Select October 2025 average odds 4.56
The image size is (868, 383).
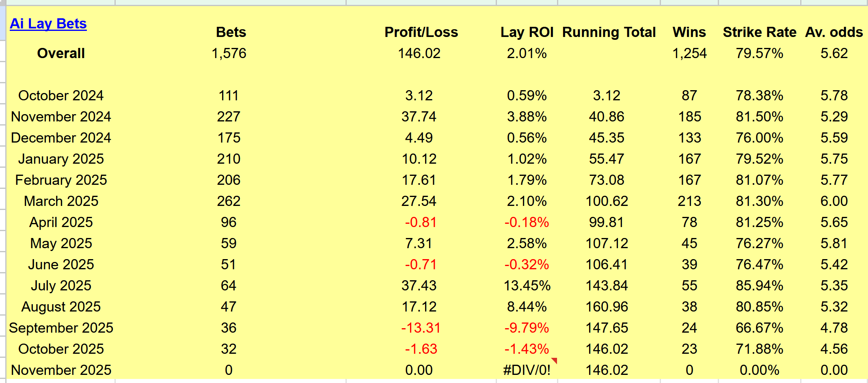click(834, 349)
